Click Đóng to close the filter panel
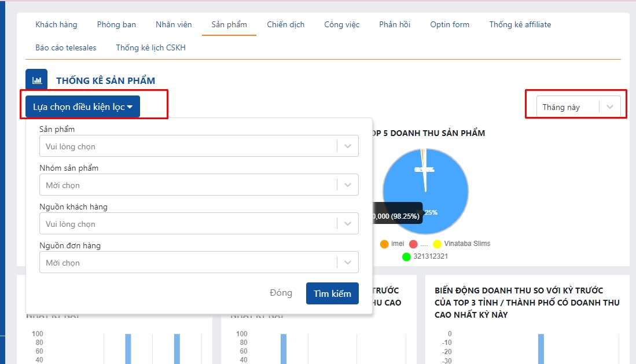This screenshot has width=636, height=364. click(281, 293)
